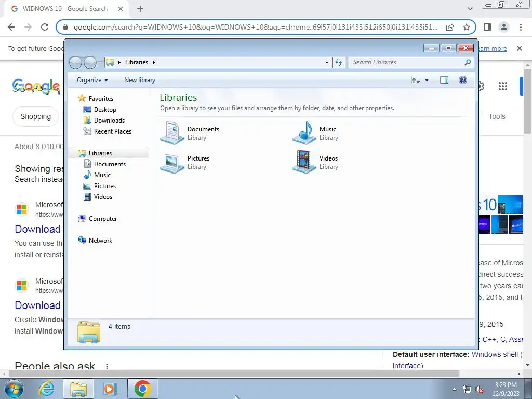
Task: Select Favorites in navigation pane
Action: tap(101, 98)
